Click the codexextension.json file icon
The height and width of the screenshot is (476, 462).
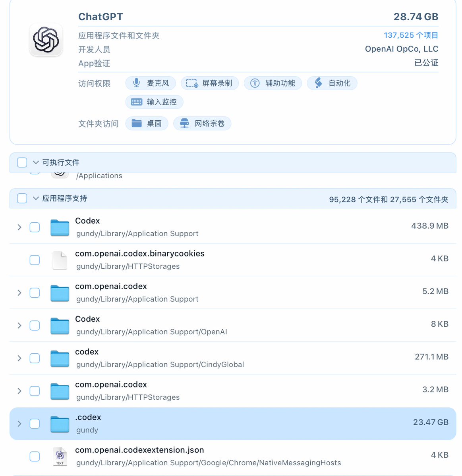(60, 456)
